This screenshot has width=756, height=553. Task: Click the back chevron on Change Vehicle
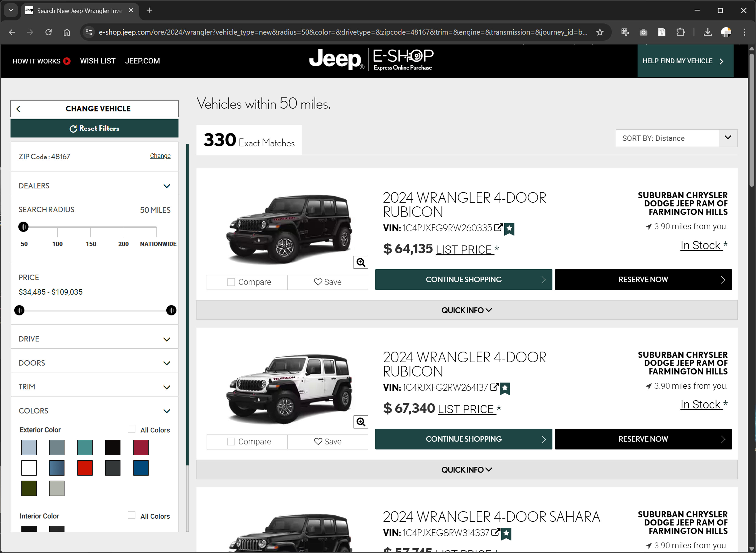pyautogui.click(x=18, y=109)
